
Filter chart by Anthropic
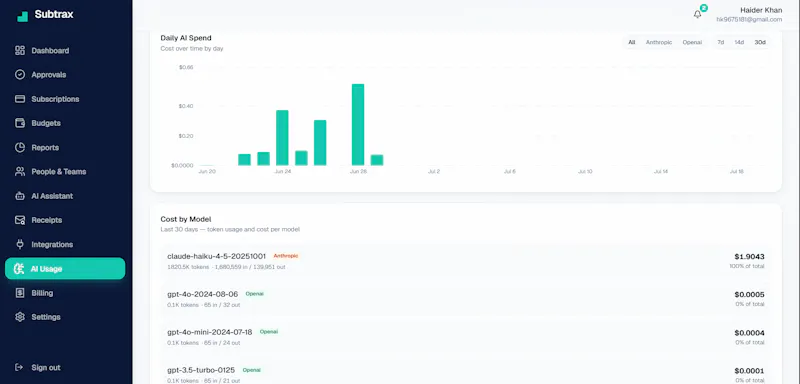(x=659, y=42)
